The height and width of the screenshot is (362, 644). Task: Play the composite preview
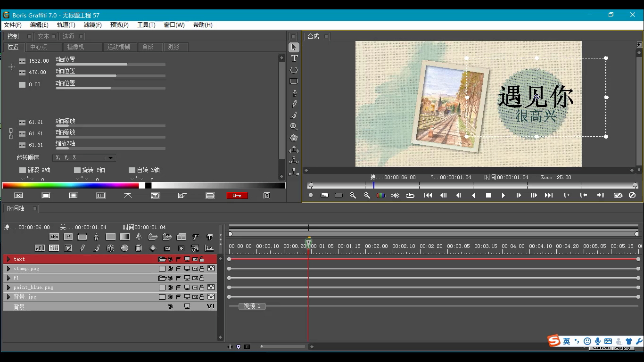coord(504,195)
